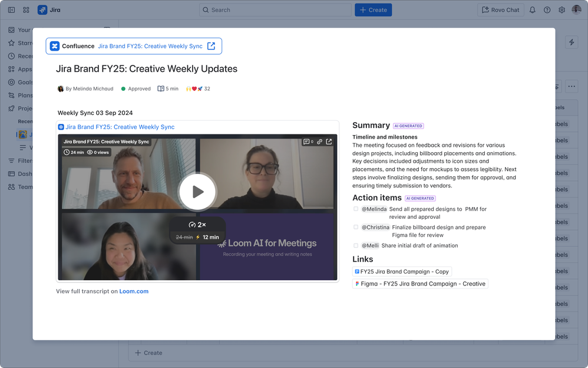This screenshot has width=588, height=368.
Task: Click the blue Create button
Action: pyautogui.click(x=373, y=10)
